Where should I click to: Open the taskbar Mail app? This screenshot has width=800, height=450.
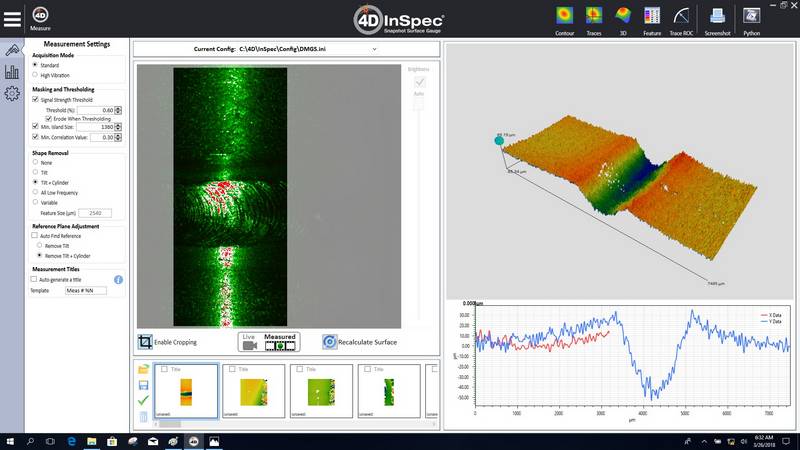pos(153,442)
